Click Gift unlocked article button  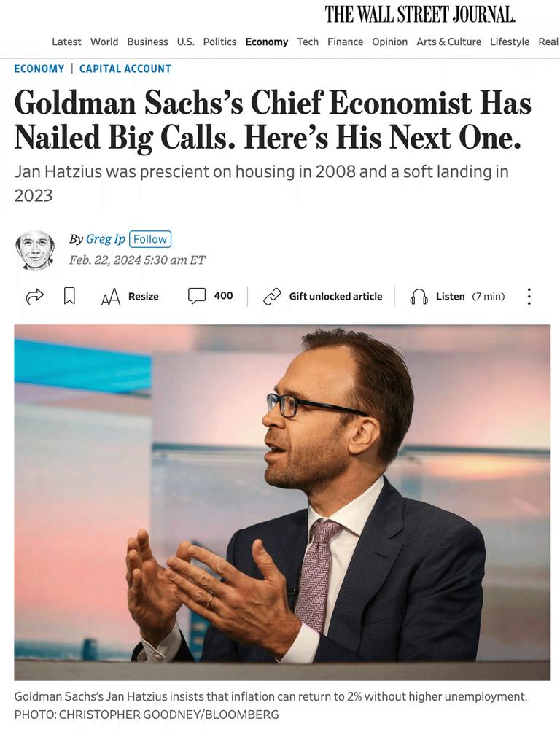(335, 297)
